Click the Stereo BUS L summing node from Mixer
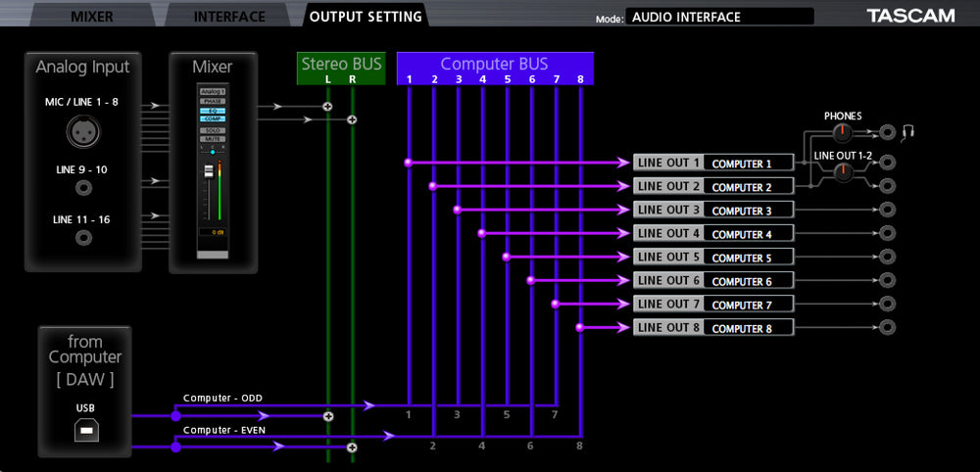980x472 pixels. click(327, 106)
